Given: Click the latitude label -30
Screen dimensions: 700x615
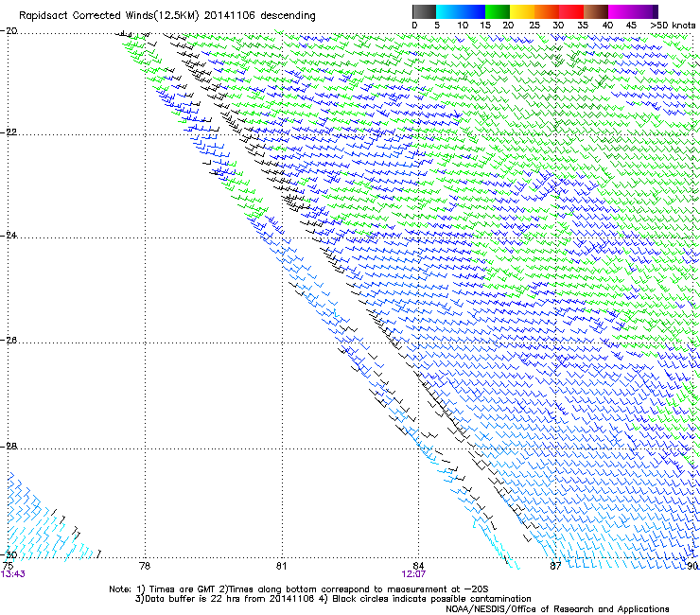Looking at the screenshot, I should click(9, 554).
